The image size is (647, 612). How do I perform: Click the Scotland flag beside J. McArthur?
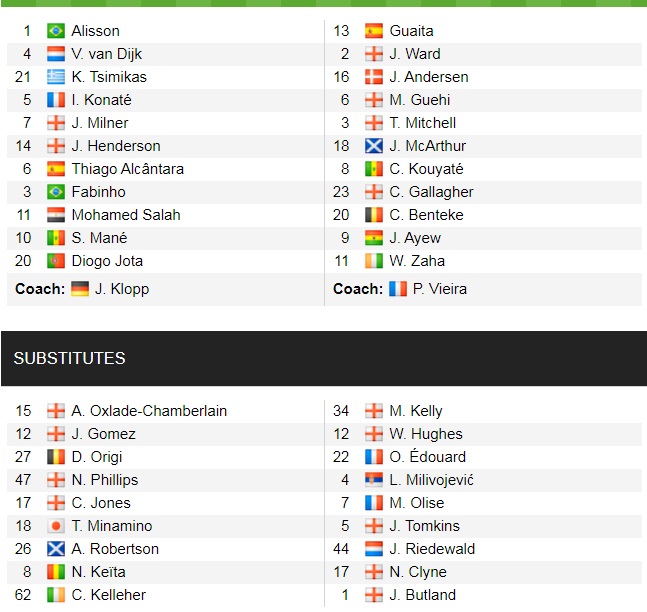coord(374,146)
